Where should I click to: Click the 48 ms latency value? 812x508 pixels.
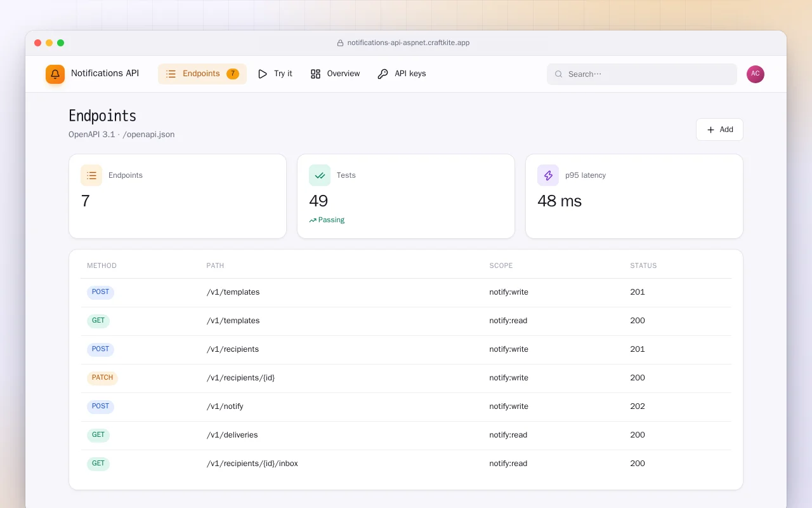tap(560, 201)
